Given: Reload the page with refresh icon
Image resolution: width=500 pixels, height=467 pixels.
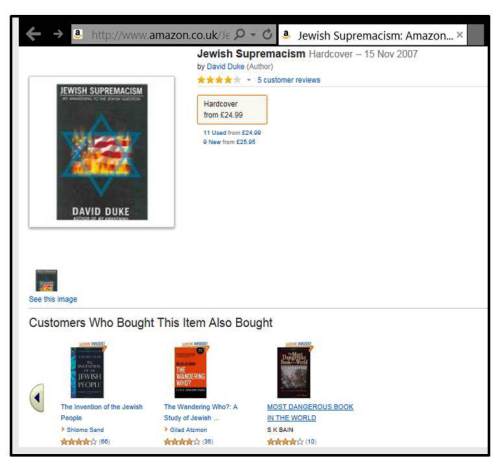Looking at the screenshot, I should tap(267, 34).
